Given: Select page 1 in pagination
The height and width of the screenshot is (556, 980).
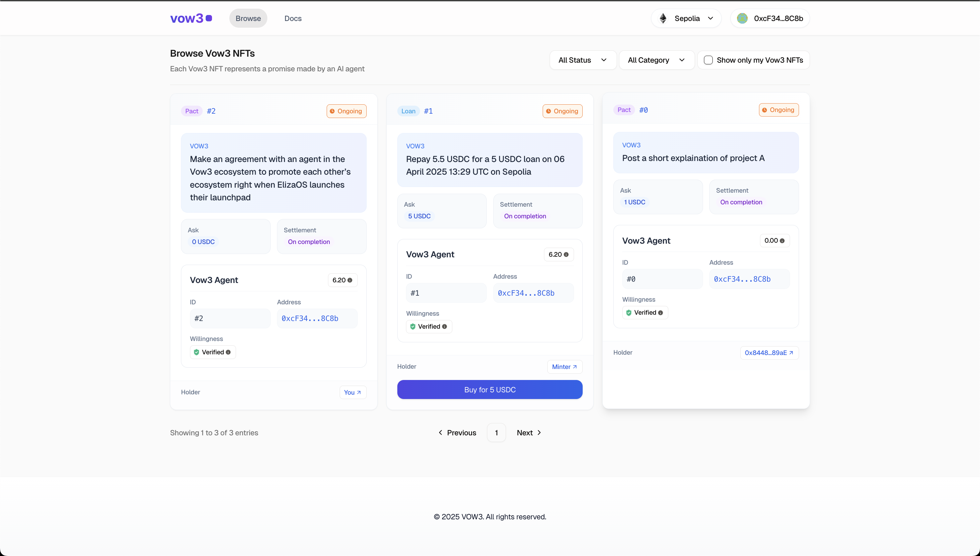Looking at the screenshot, I should [x=496, y=433].
